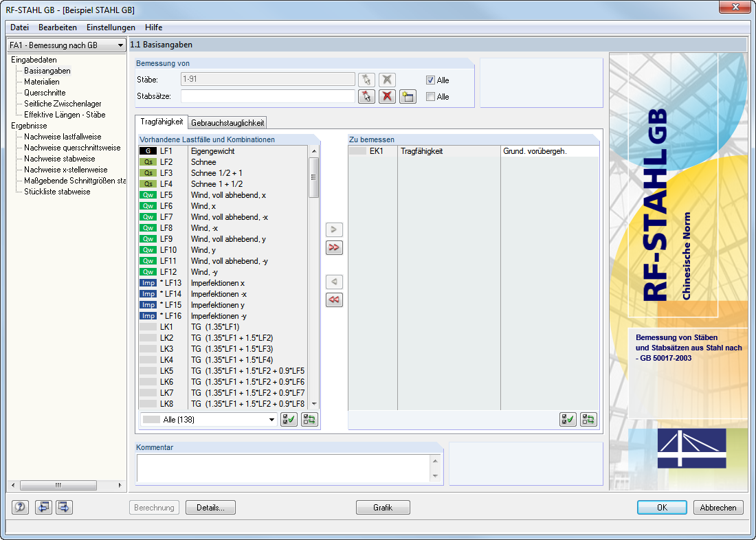The image size is (756, 540).
Task: Select LK1 TG (1.35*LF1) row
Action: 223,327
